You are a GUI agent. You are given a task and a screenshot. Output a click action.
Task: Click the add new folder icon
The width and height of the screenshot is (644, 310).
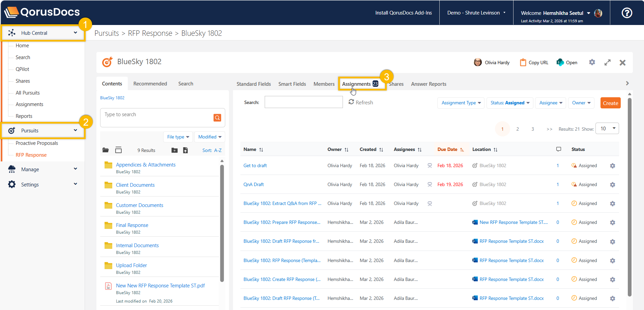click(x=174, y=150)
